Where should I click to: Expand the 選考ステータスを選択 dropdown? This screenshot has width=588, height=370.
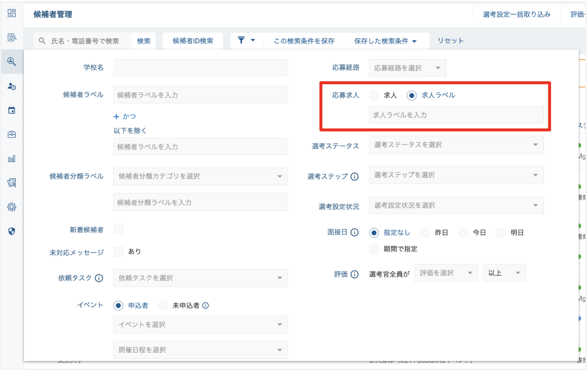coord(456,145)
